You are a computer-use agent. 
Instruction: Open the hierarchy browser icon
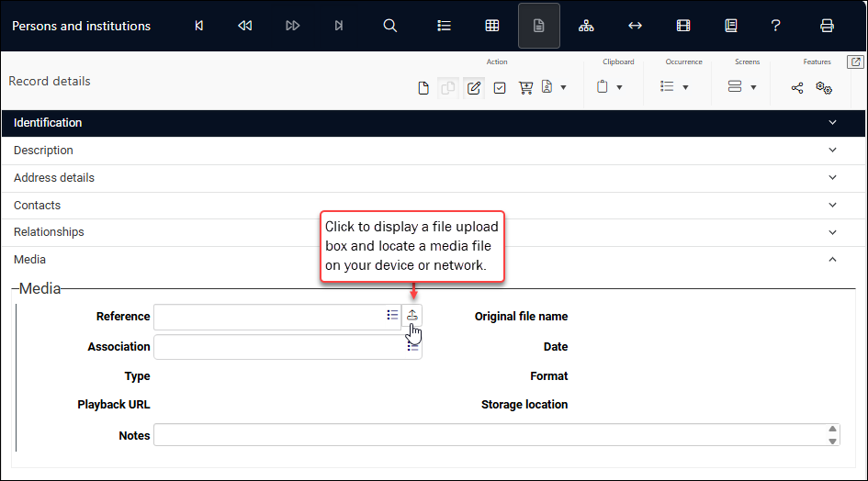click(586, 26)
